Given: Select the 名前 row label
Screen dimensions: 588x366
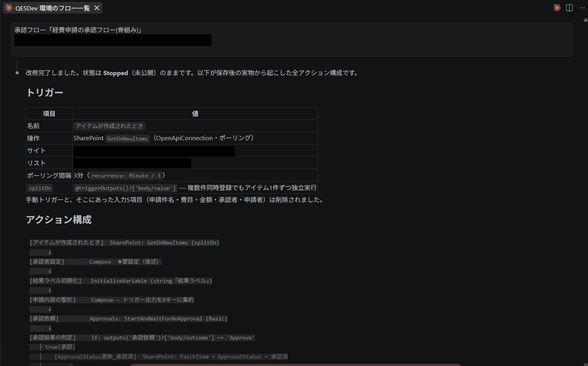Looking at the screenshot, I should pos(33,126).
